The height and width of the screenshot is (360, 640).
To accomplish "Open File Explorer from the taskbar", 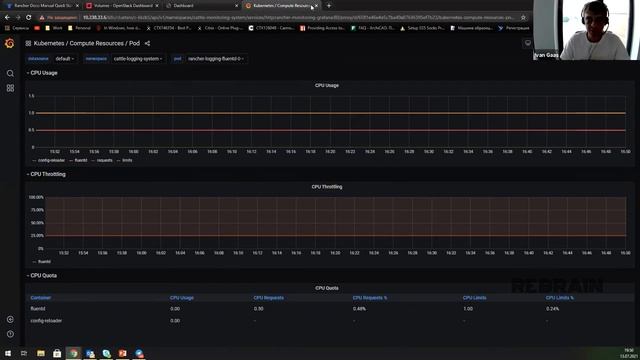I will coord(41,353).
